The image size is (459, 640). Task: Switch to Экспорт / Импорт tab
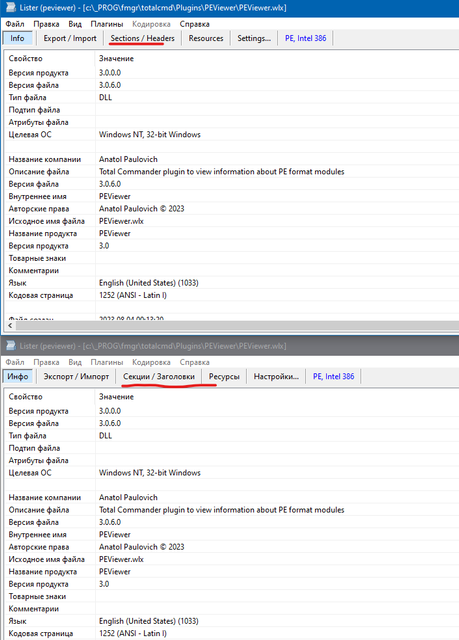coord(76,376)
